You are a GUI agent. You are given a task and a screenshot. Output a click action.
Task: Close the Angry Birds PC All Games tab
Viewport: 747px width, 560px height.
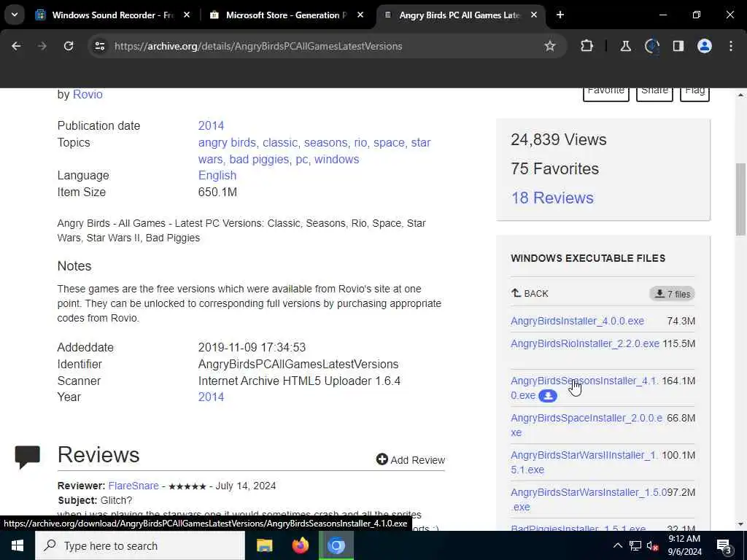[x=534, y=15]
